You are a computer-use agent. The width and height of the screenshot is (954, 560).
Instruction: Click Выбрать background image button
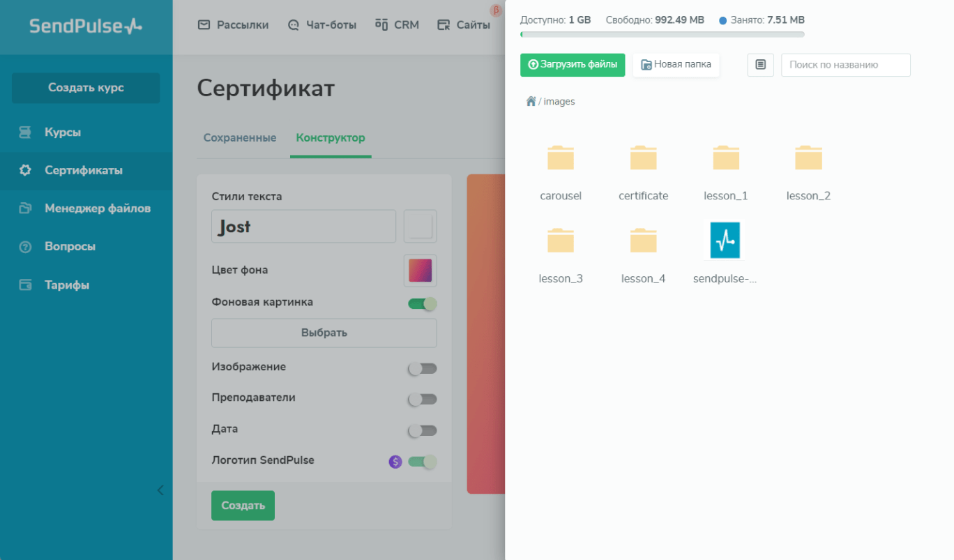tap(324, 333)
